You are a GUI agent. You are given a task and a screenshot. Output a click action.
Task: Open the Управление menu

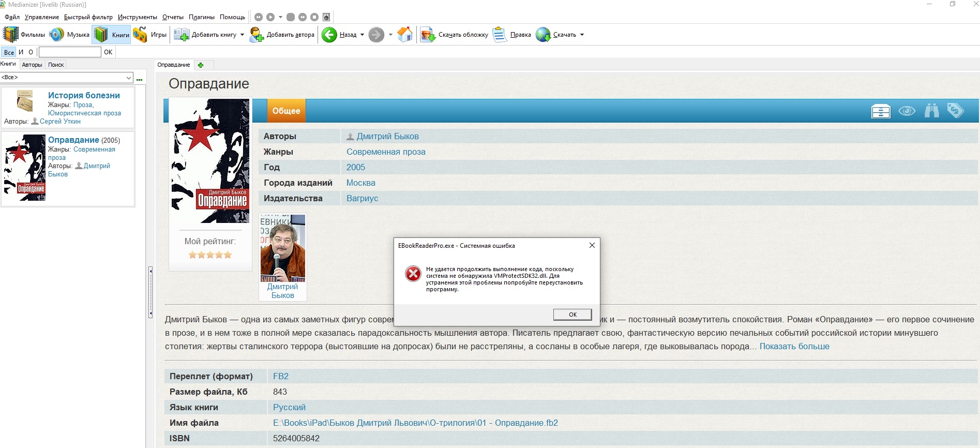pyautogui.click(x=42, y=17)
